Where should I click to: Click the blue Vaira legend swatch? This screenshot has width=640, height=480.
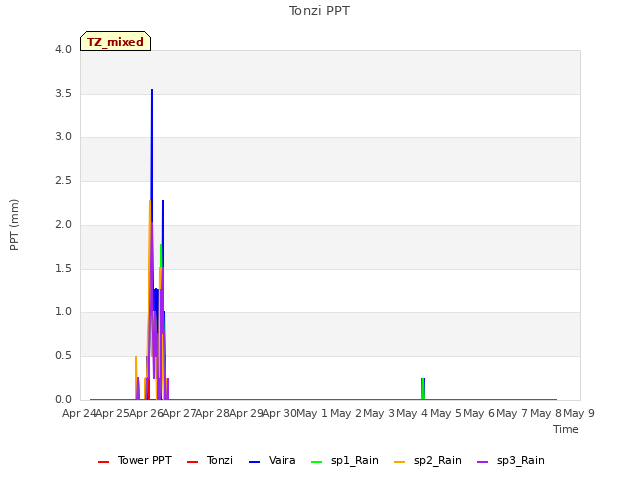click(x=255, y=462)
